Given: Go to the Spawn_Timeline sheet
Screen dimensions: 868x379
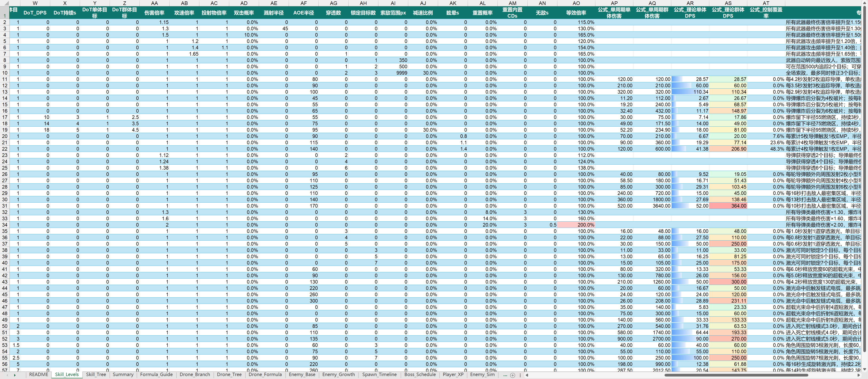Looking at the screenshot, I should coord(380,375).
